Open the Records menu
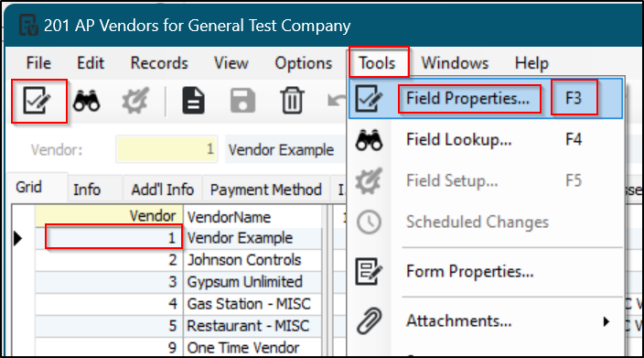Image resolution: width=644 pixels, height=358 pixels. click(x=159, y=63)
